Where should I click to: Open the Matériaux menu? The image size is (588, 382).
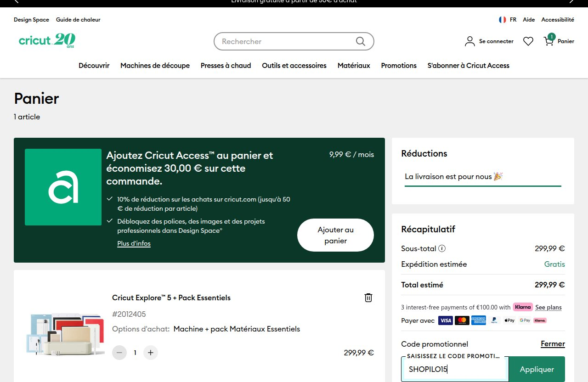pos(354,66)
